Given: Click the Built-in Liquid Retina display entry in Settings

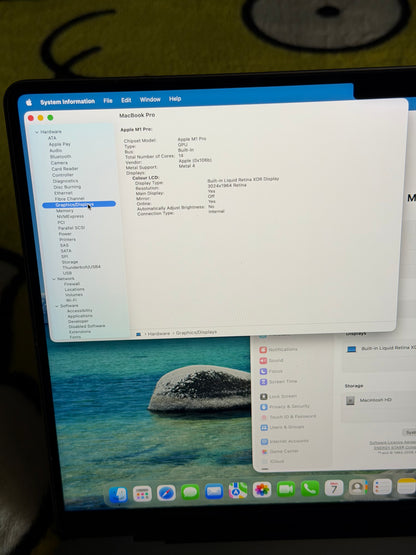Looking at the screenshot, I should coord(381,349).
